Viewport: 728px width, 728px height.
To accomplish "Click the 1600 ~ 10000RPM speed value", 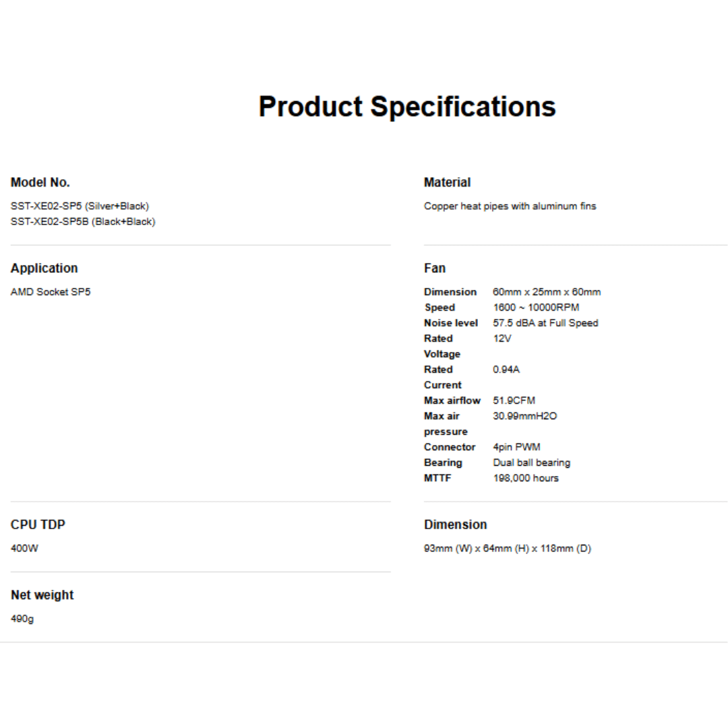I will [x=536, y=307].
